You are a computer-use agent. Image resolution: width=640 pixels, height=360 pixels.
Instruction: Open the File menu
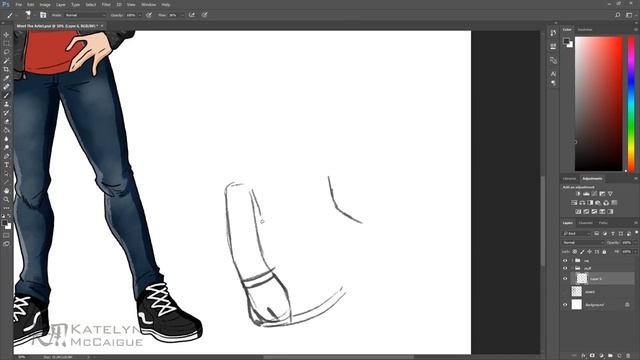pos(18,4)
